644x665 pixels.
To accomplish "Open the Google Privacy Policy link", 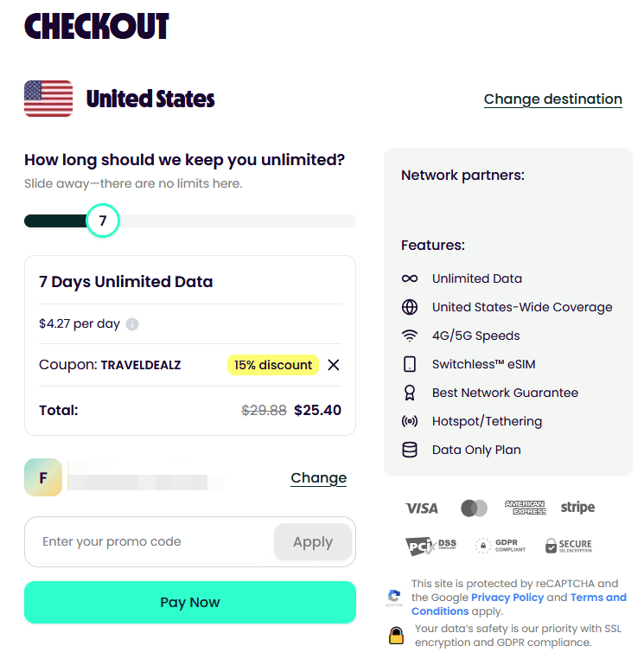I will [x=507, y=598].
